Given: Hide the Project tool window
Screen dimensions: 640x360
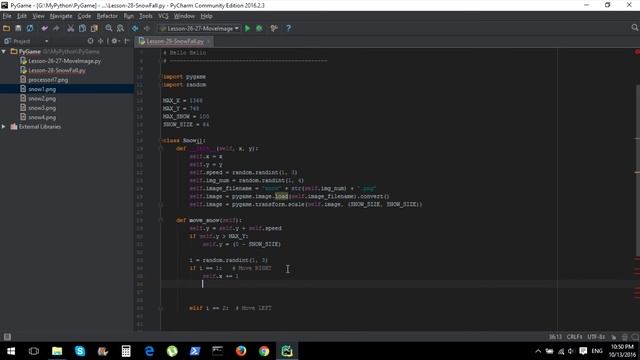Looking at the screenshot, I should [127, 41].
